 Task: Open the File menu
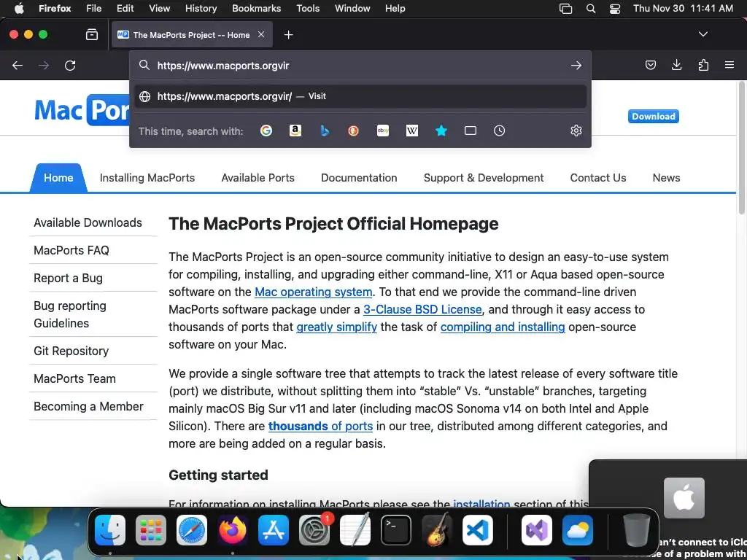pos(94,9)
